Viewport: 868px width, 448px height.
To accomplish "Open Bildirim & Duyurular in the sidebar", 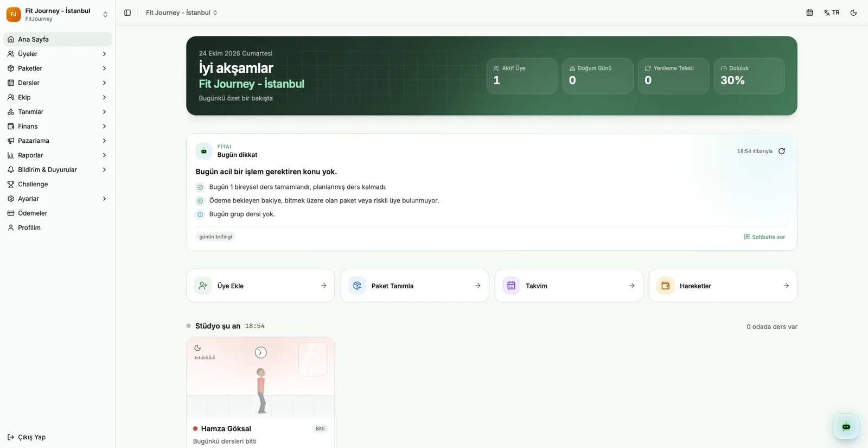I will 58,169.
